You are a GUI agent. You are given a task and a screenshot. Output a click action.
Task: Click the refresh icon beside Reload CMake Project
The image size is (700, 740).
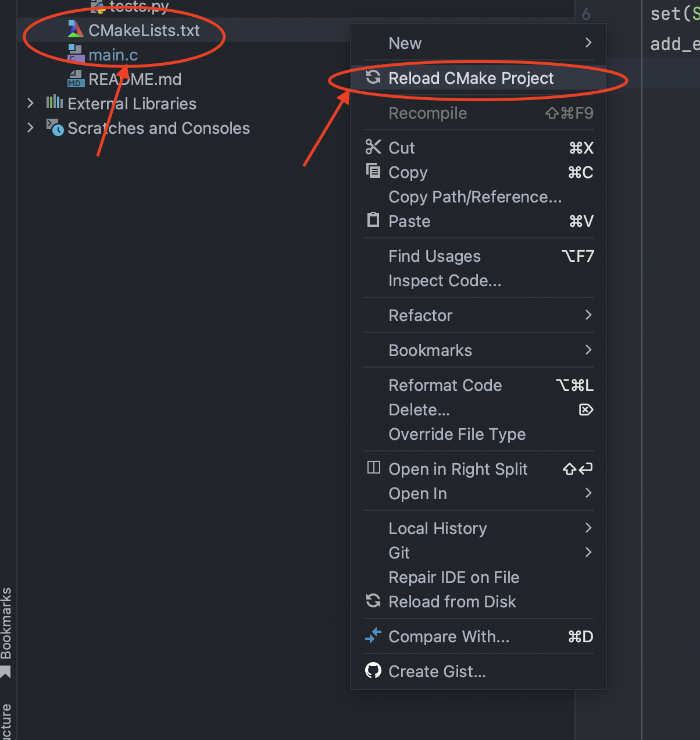[373, 77]
